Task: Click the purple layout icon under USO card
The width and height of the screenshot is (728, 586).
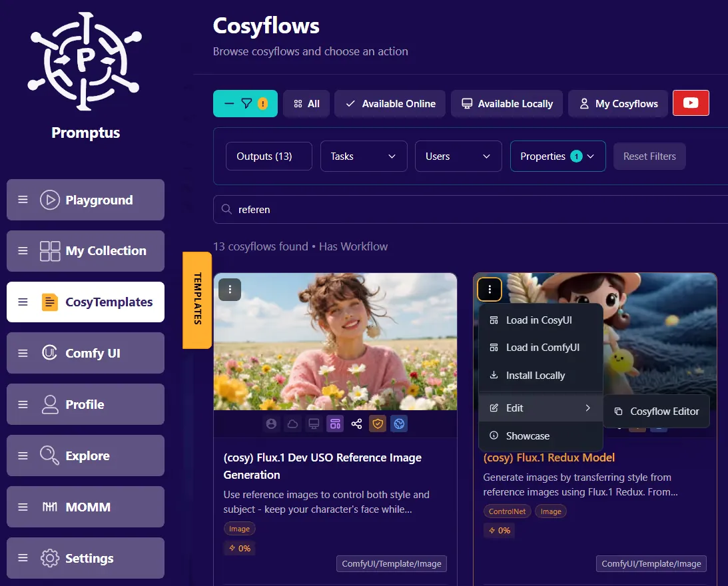Action: coord(335,424)
